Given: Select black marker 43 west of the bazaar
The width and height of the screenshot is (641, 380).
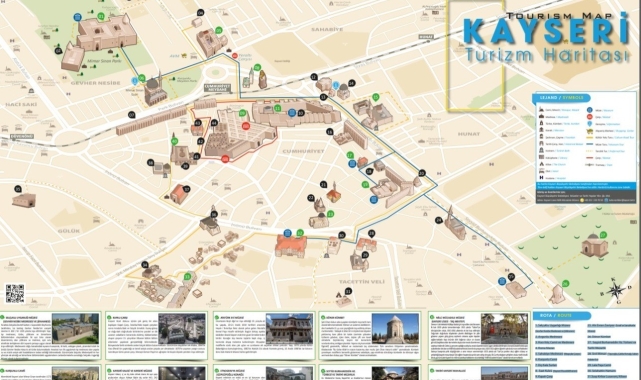Looking at the screenshot, I should tap(198, 123).
